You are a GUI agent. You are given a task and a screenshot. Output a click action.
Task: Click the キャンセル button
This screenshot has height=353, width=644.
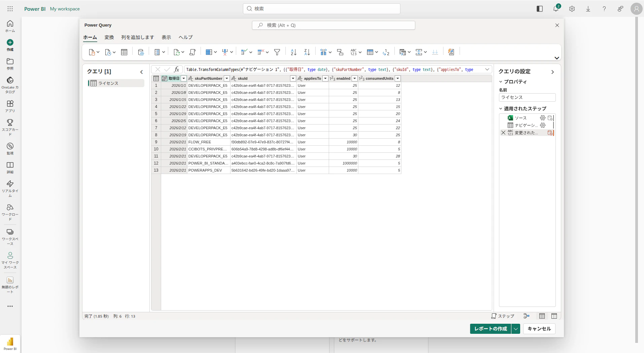(x=539, y=329)
